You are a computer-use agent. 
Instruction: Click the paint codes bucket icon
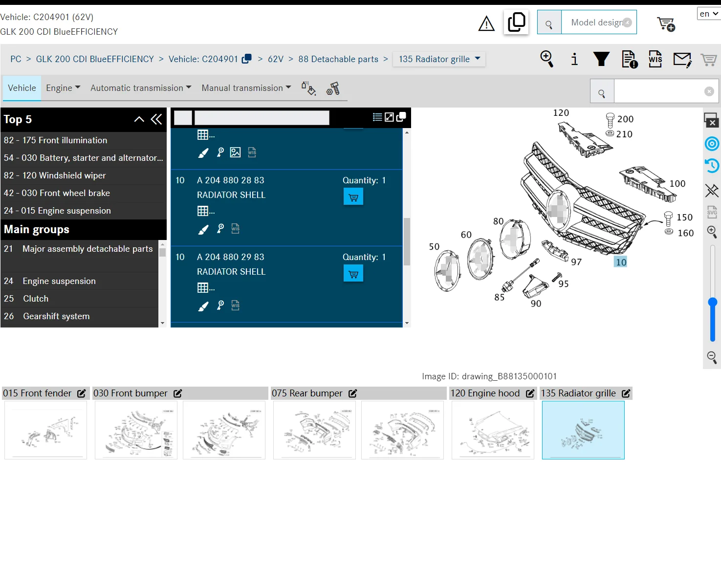[x=308, y=88]
